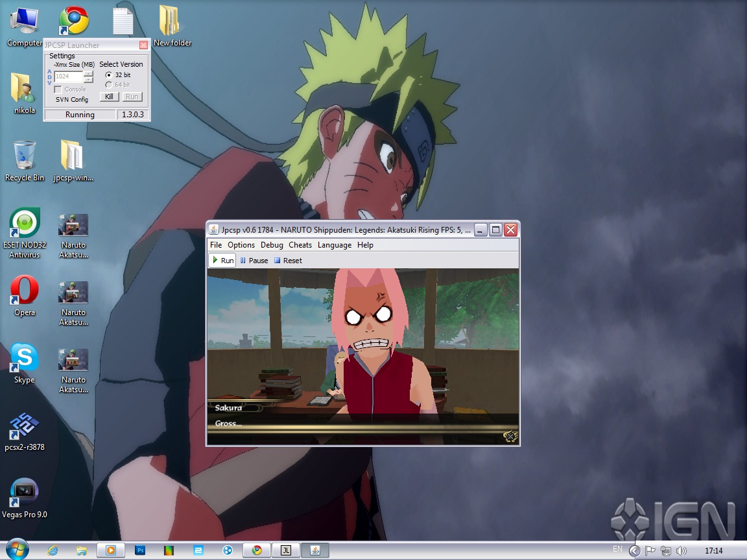
Task: Switch to the media player taskbar button
Action: [110, 550]
